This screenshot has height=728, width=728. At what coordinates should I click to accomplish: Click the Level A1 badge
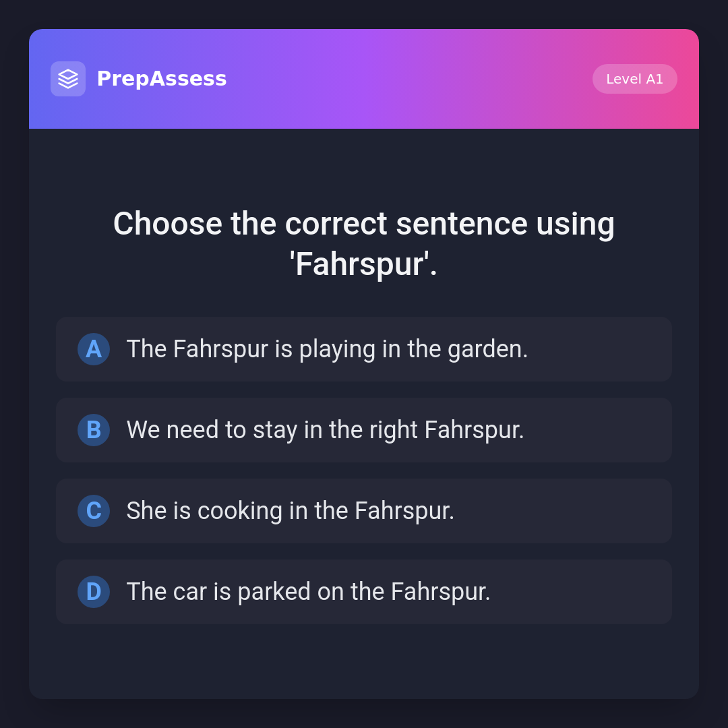tap(634, 79)
